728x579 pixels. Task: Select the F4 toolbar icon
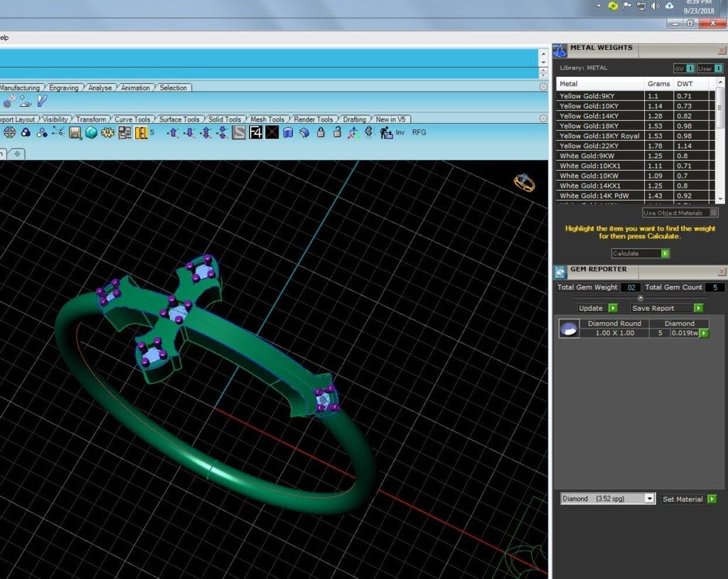click(x=255, y=132)
